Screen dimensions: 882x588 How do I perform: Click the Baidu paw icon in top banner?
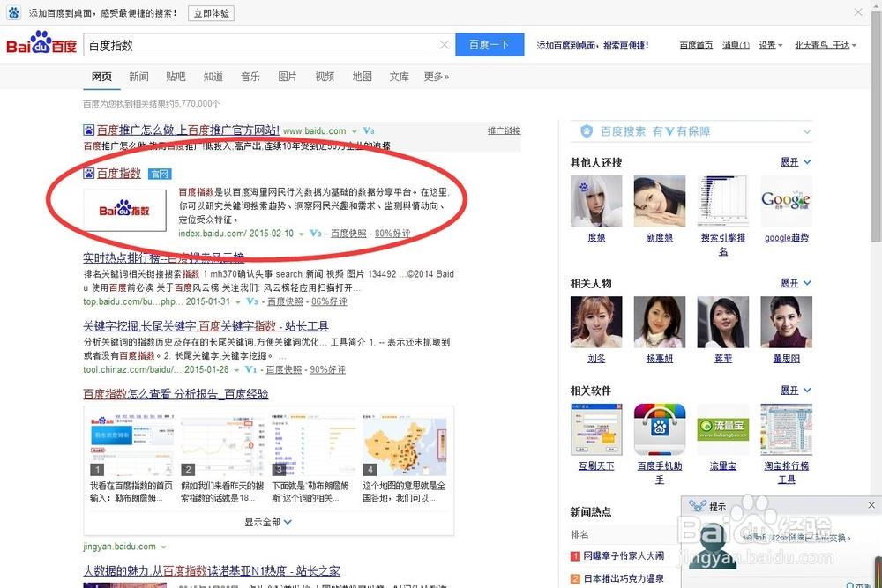point(13,12)
